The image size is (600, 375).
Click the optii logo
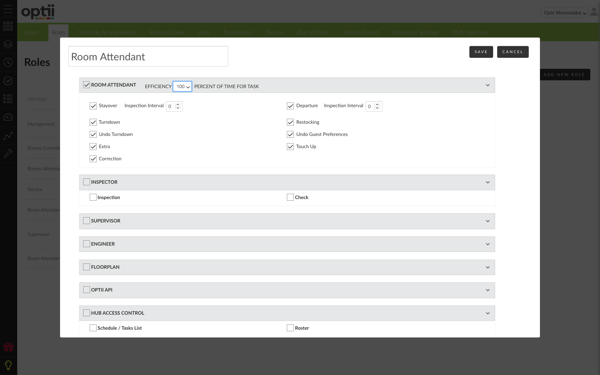coord(38,12)
